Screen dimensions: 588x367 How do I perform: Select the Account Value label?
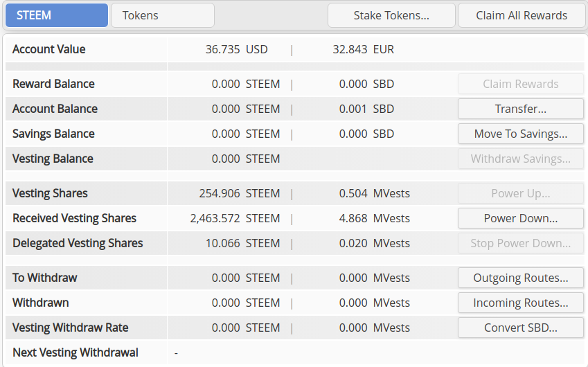pos(48,49)
